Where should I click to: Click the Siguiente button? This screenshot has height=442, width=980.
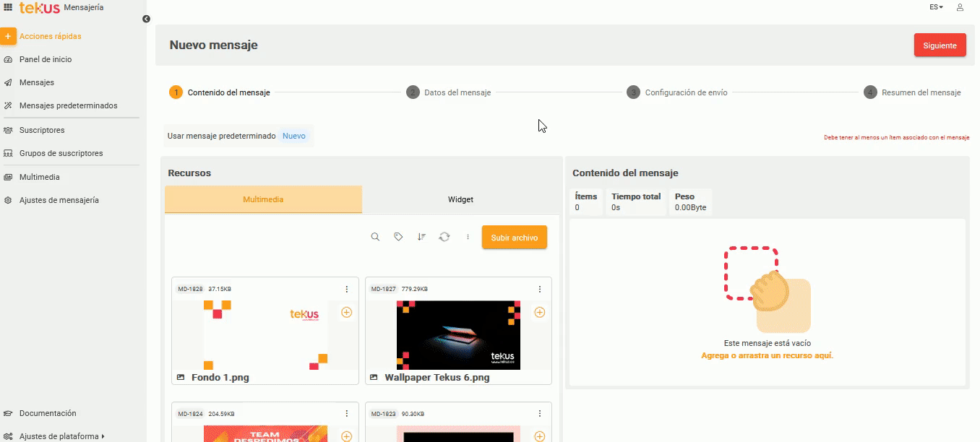tap(940, 45)
